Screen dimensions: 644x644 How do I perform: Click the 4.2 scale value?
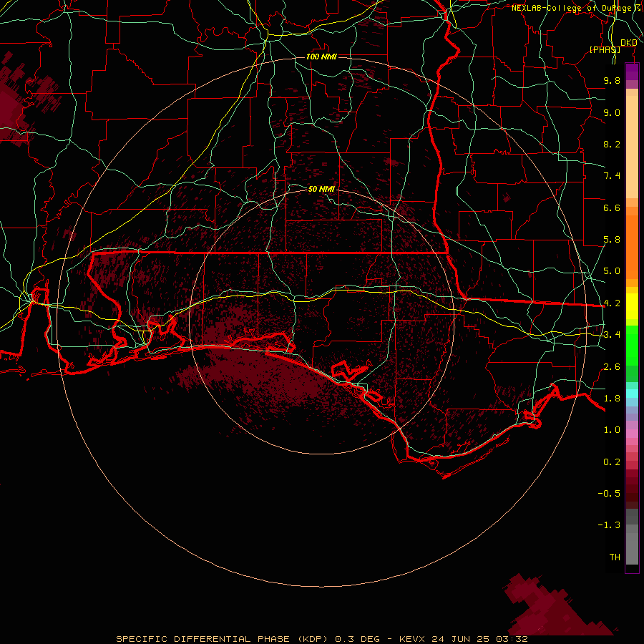[612, 303]
